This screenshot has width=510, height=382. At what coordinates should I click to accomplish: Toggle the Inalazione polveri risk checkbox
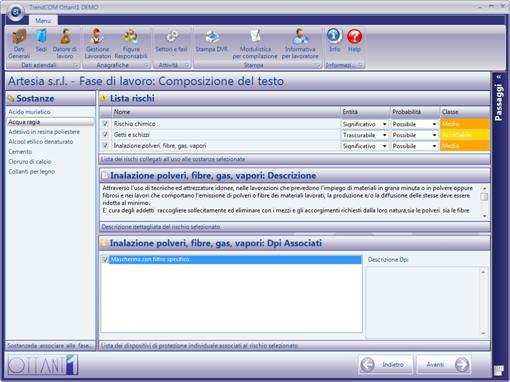point(105,146)
